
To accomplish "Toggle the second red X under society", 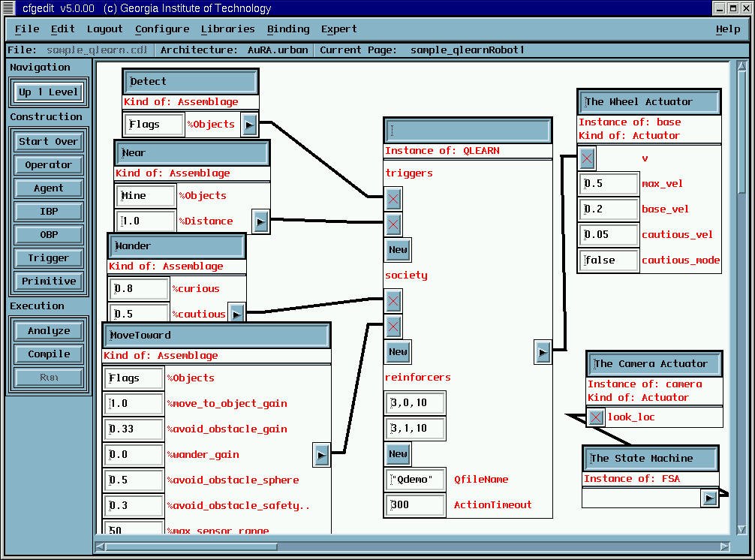I will point(393,327).
